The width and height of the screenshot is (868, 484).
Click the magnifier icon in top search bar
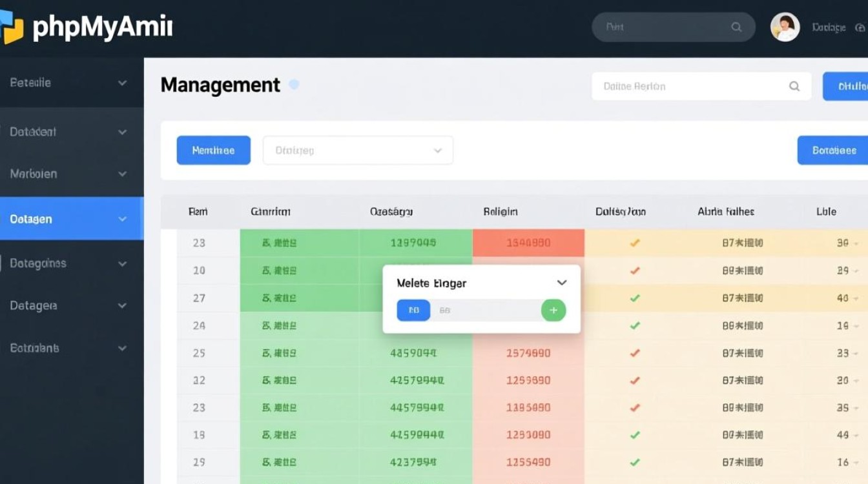click(736, 27)
